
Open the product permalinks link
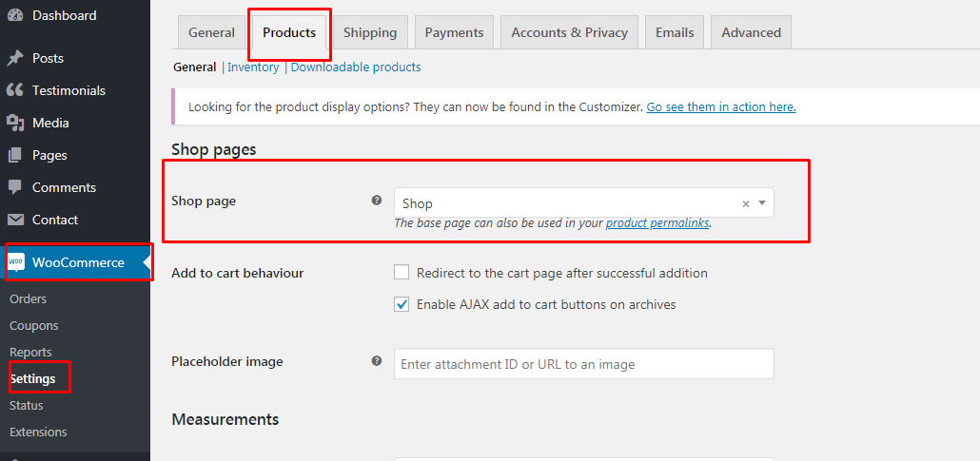pyautogui.click(x=657, y=223)
